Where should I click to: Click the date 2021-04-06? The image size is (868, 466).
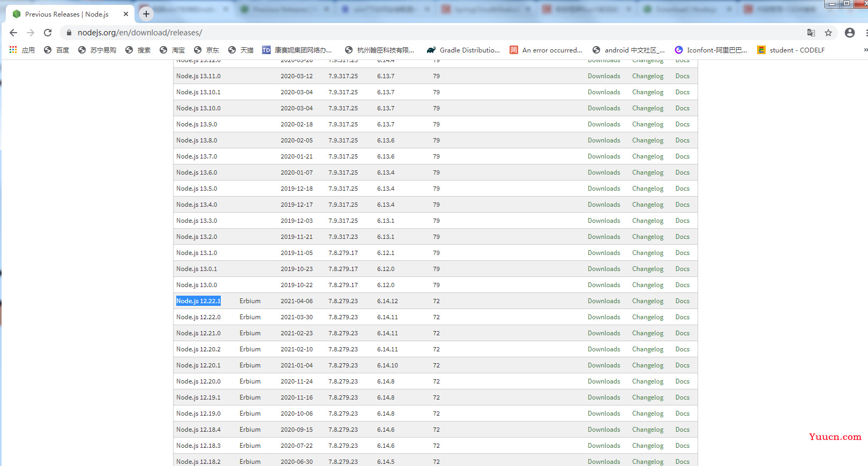(x=297, y=301)
